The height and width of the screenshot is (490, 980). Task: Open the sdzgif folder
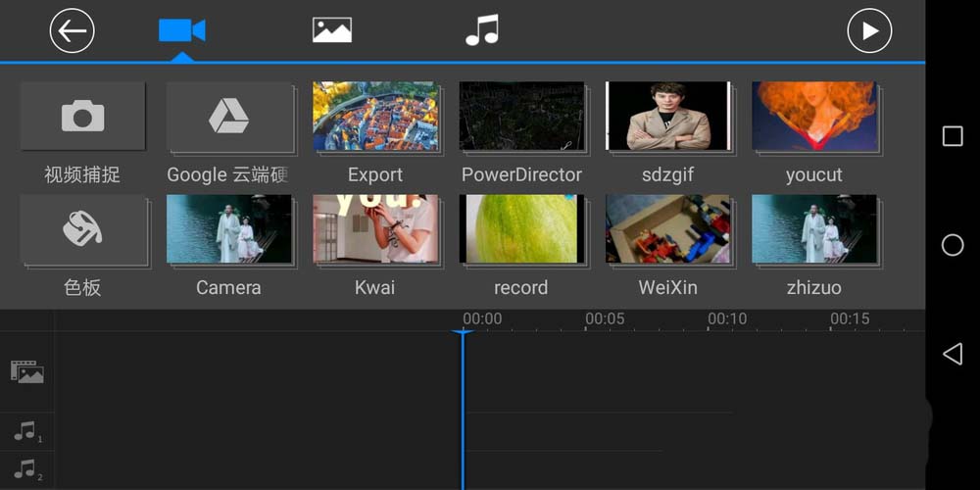coord(667,117)
